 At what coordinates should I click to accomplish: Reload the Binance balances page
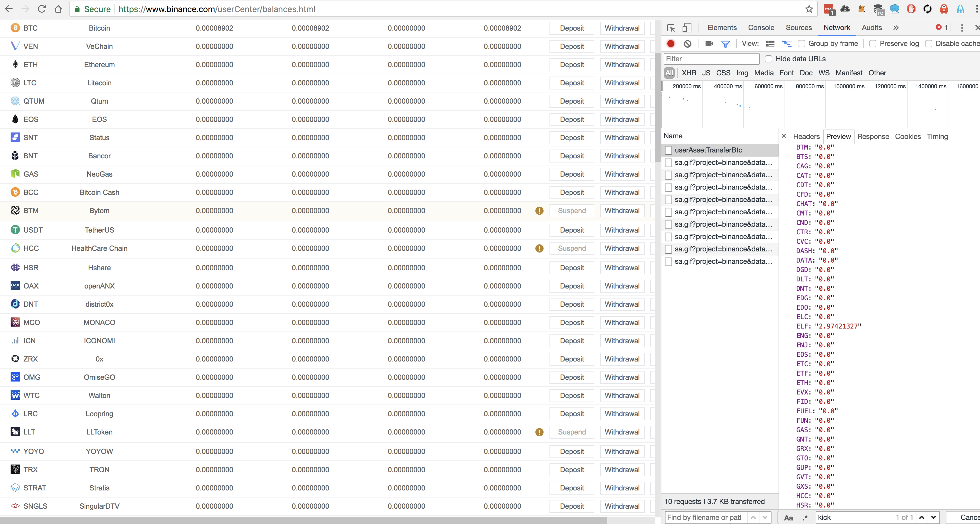(42, 9)
